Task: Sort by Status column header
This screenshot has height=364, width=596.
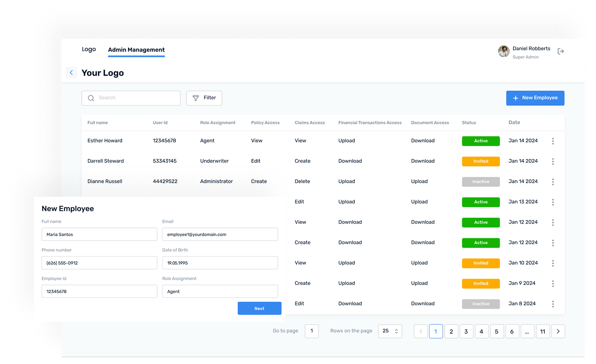Action: click(469, 123)
